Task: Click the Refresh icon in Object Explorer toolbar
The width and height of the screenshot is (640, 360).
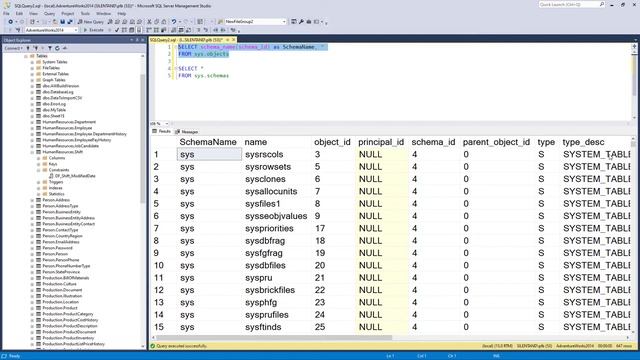Action: pos(57,48)
